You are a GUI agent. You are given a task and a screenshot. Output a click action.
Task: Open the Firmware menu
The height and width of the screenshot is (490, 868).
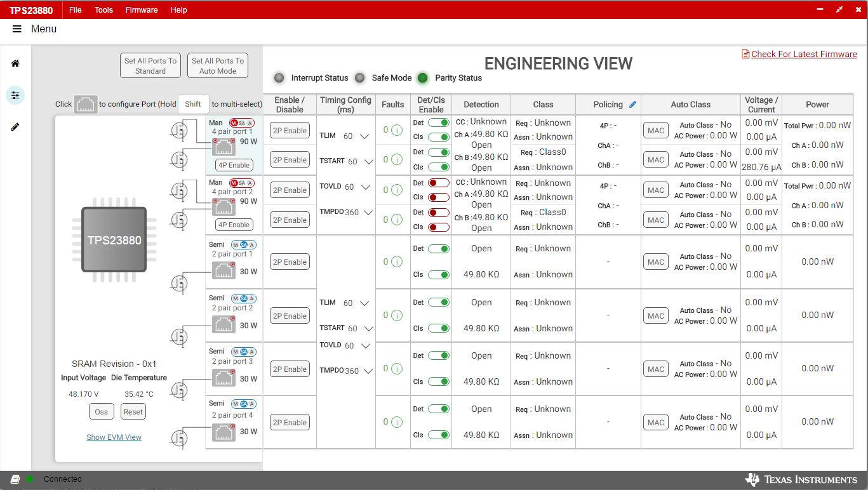pyautogui.click(x=142, y=10)
